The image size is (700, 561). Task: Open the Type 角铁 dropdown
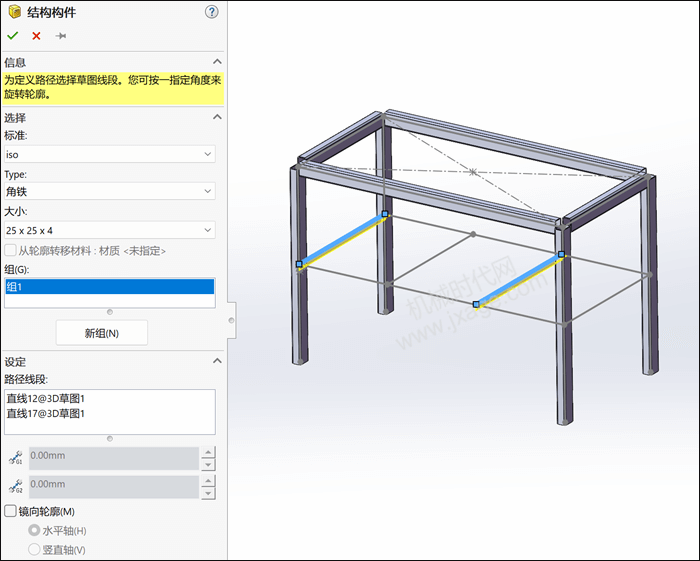[x=110, y=191]
